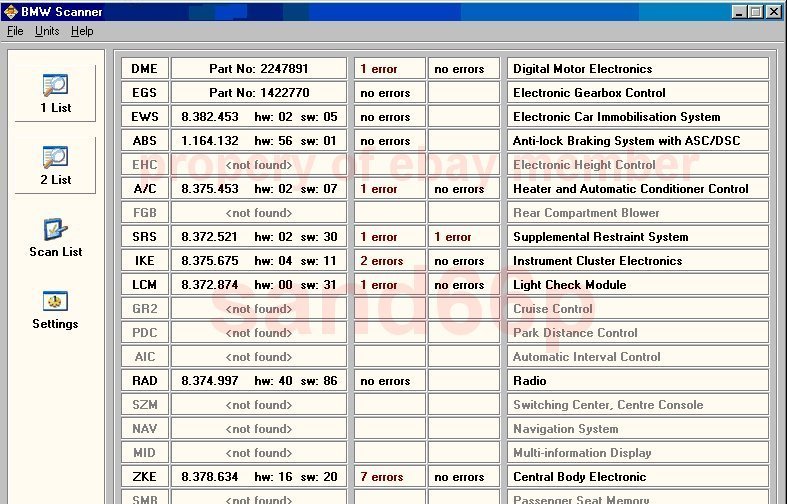
Task: Click the 8.374.997 RAD version cell
Action: [x=259, y=381]
